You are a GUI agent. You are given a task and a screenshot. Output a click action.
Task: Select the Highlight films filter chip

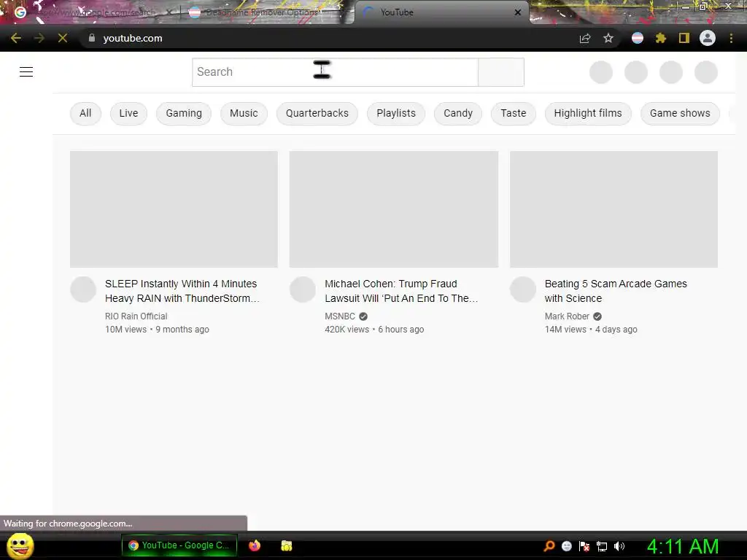coord(588,113)
